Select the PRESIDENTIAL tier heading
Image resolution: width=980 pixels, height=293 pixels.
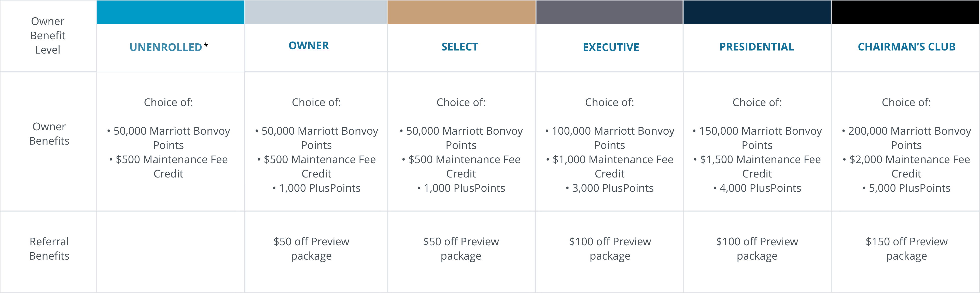(x=756, y=46)
